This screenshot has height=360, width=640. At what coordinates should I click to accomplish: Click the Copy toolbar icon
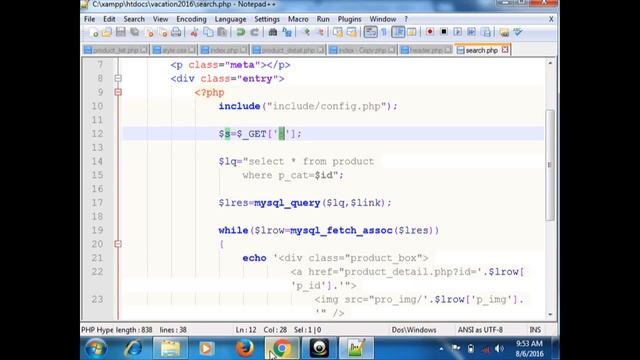(208, 32)
